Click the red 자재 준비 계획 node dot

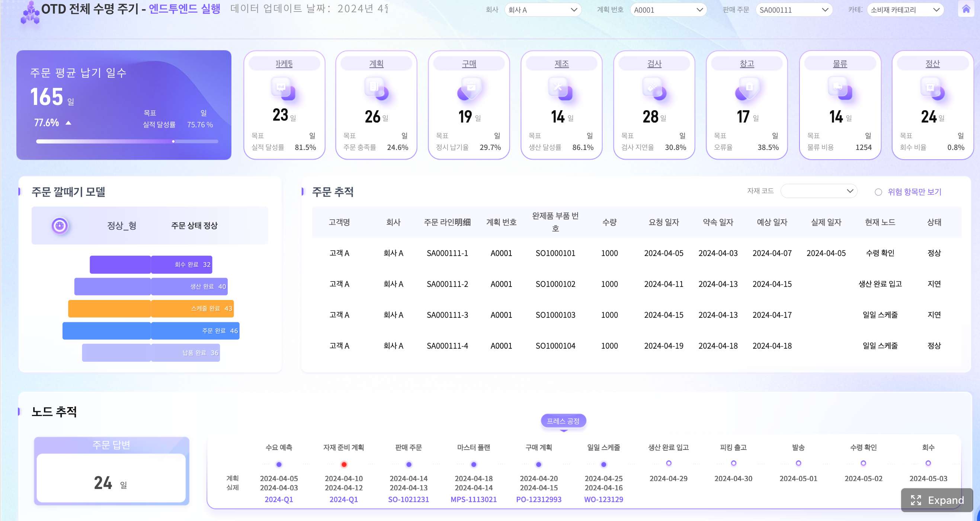(x=344, y=464)
